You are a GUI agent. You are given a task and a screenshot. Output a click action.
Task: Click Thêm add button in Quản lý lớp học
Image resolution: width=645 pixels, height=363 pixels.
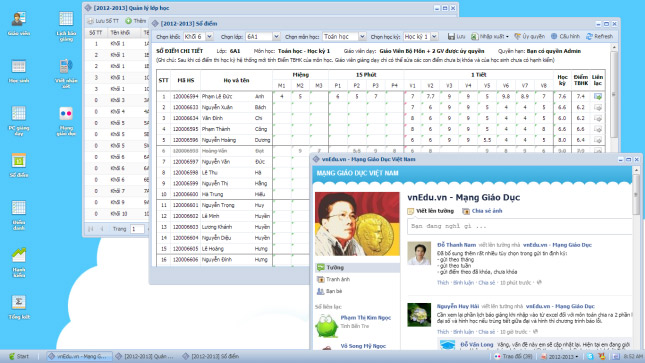(135, 21)
